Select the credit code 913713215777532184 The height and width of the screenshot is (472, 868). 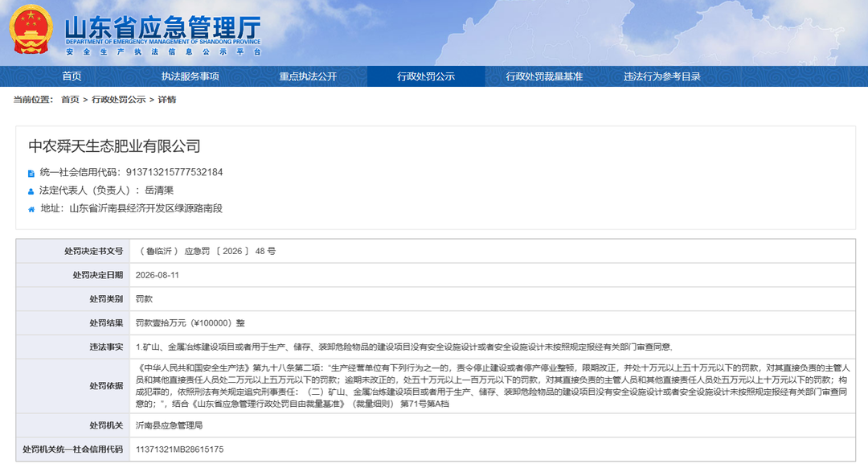point(174,172)
